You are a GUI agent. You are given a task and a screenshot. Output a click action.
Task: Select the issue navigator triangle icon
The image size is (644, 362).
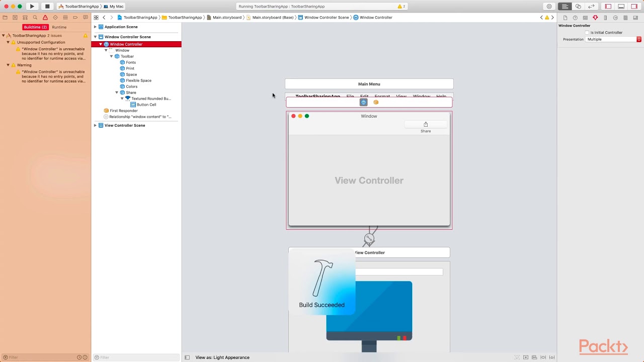[x=45, y=18]
